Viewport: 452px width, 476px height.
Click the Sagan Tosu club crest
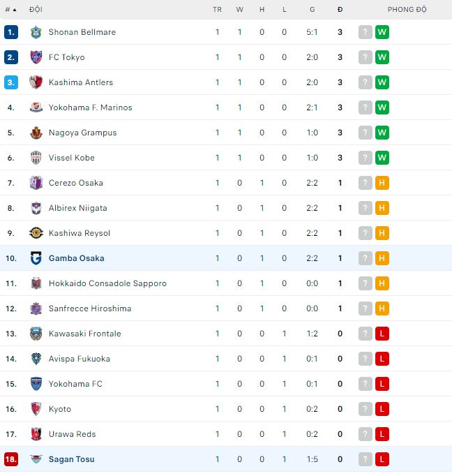[36, 459]
